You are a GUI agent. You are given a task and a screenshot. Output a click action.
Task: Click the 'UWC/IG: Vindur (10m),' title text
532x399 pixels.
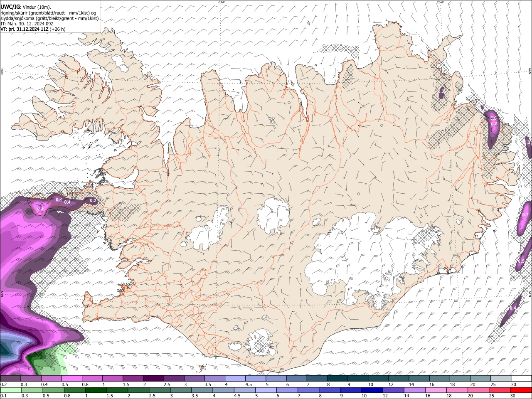click(x=26, y=7)
